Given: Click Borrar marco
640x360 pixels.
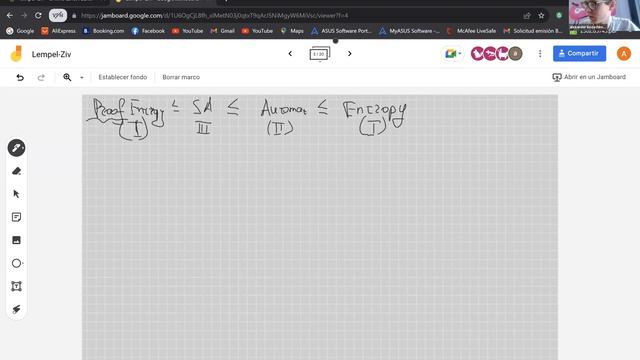Looking at the screenshot, I should (x=181, y=77).
